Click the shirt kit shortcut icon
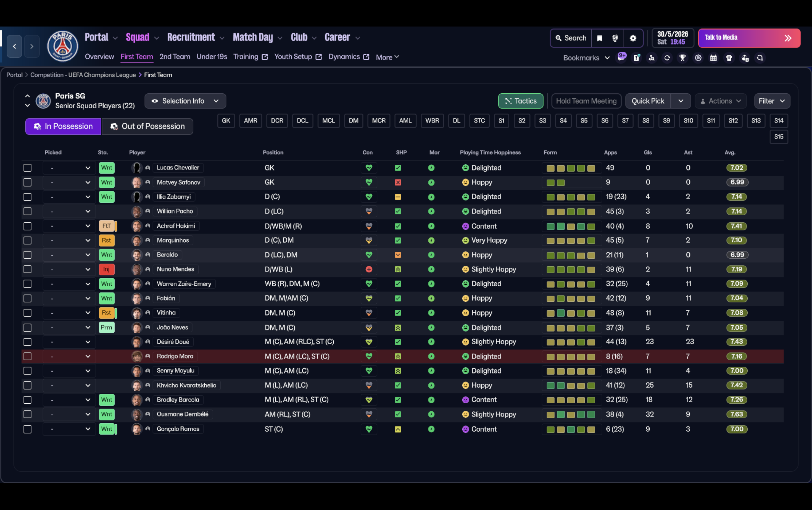The width and height of the screenshot is (812, 510). pyautogui.click(x=729, y=58)
